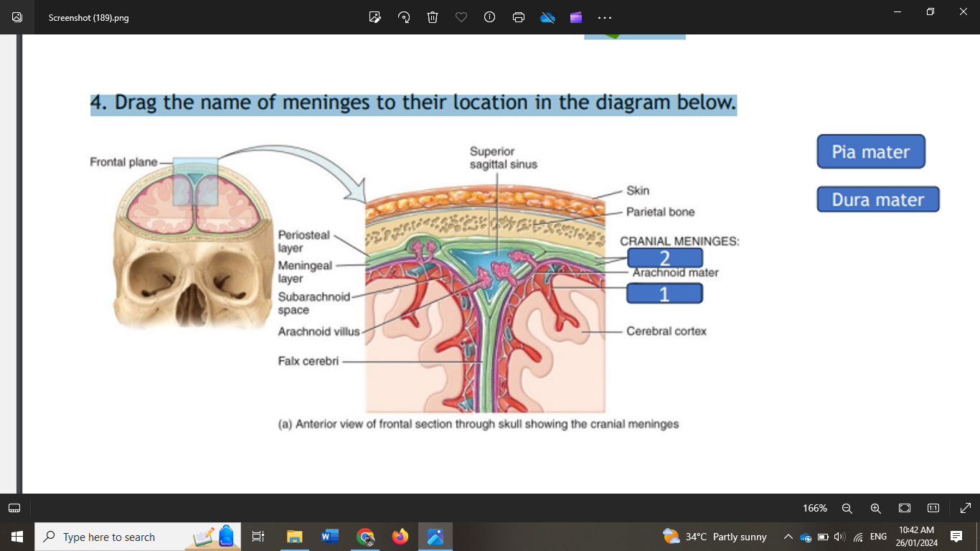Toggle the favorite heart for this image

pyautogui.click(x=461, y=17)
